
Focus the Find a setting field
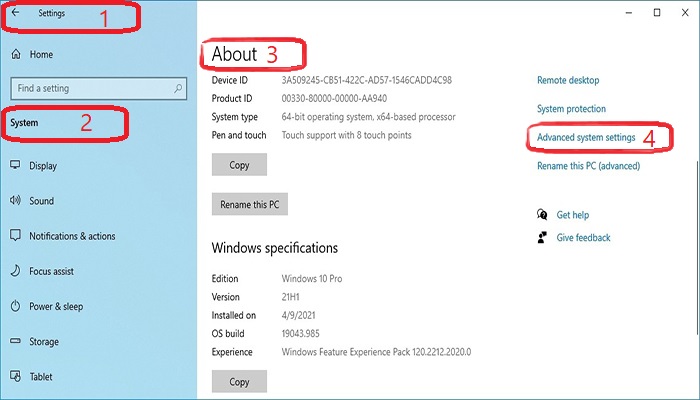(99, 88)
